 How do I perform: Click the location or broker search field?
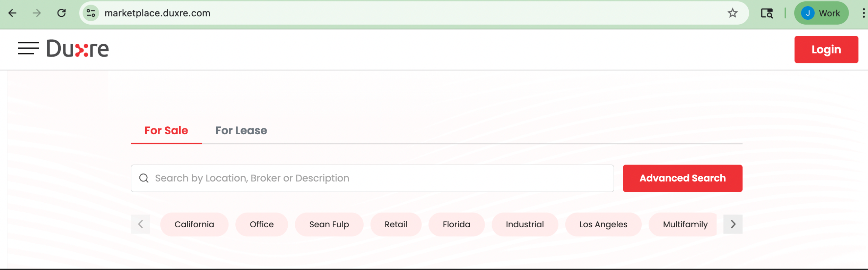click(x=372, y=178)
